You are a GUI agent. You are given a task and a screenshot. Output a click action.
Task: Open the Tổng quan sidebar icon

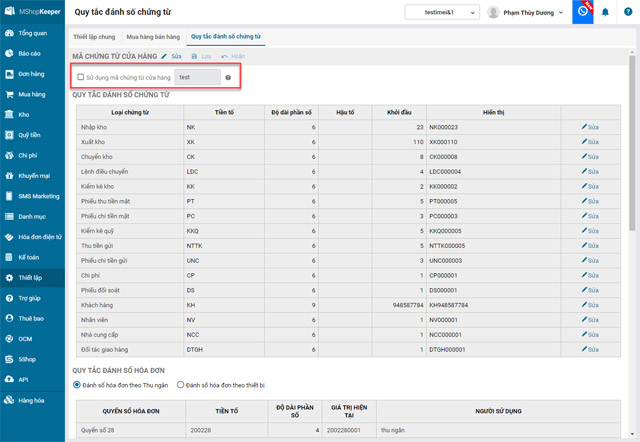(9, 33)
